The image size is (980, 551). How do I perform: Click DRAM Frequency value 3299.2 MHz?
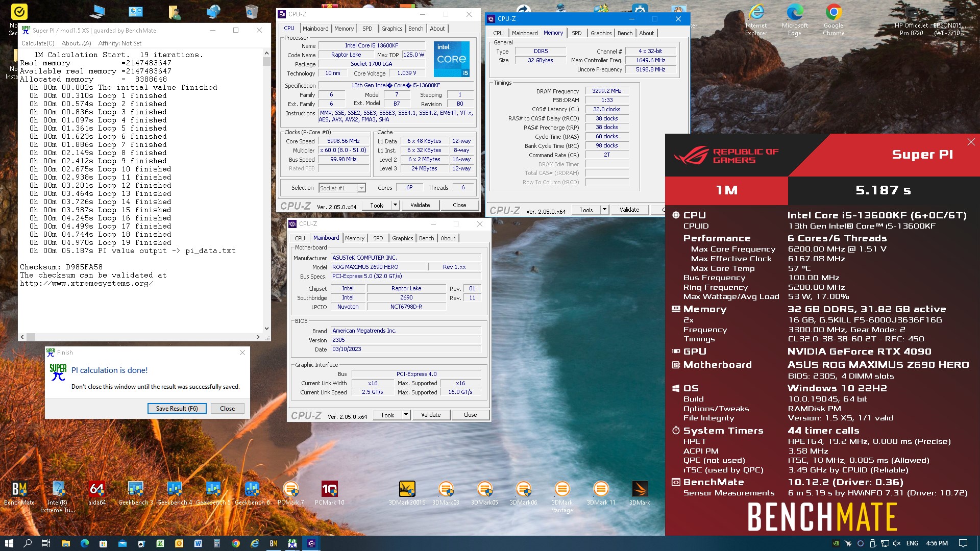click(606, 91)
